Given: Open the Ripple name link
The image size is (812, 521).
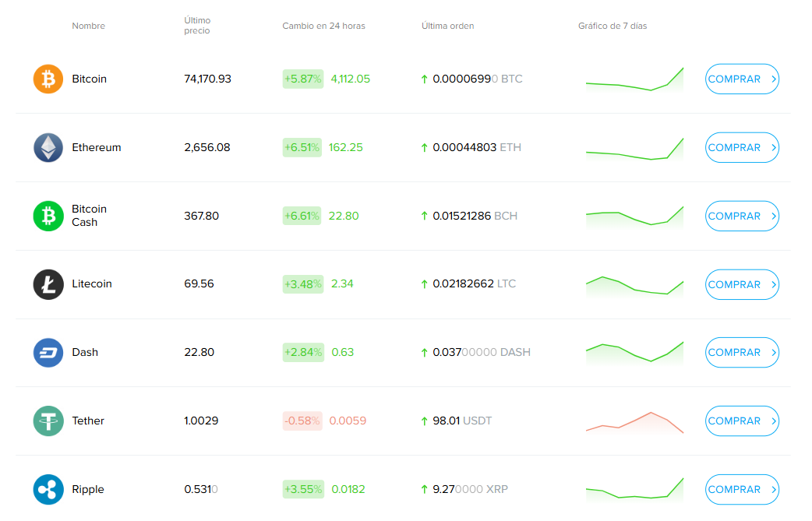Looking at the screenshot, I should [x=88, y=490].
